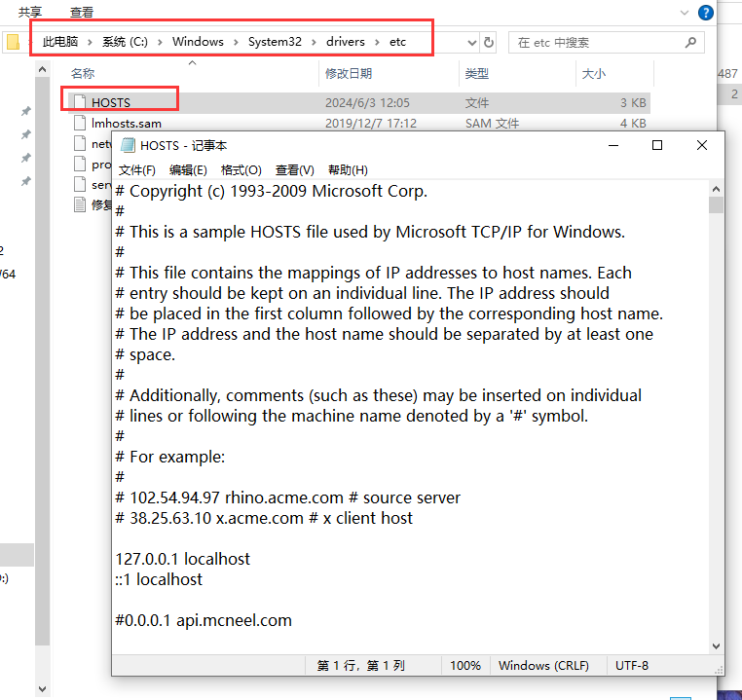Click the folder icon left of address bar

(x=12, y=43)
